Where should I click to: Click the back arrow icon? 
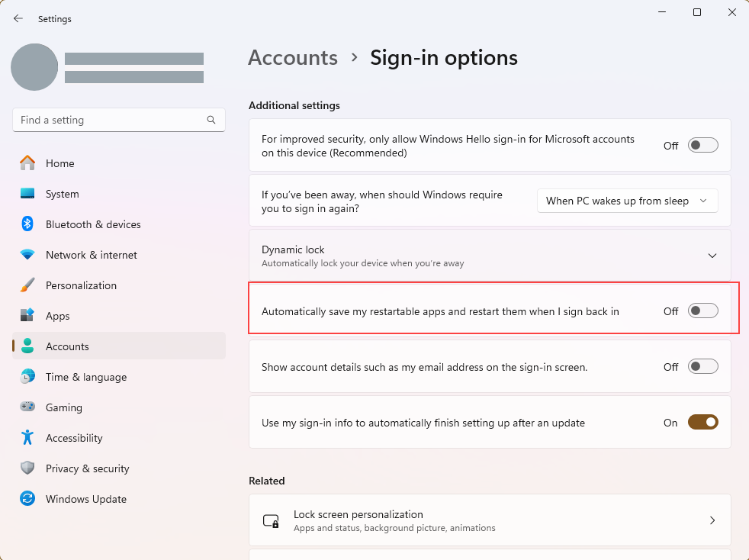[18, 18]
